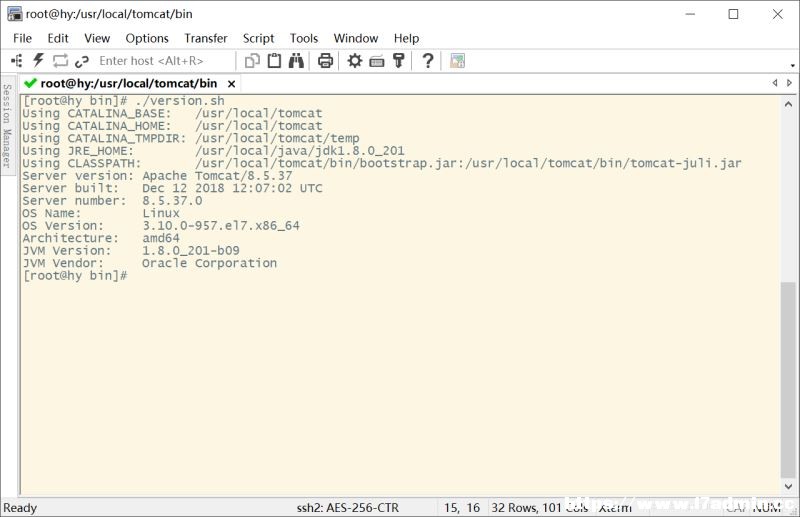Click the terminal scrollbar down arrow
This screenshot has height=517, width=800.
(x=788, y=486)
